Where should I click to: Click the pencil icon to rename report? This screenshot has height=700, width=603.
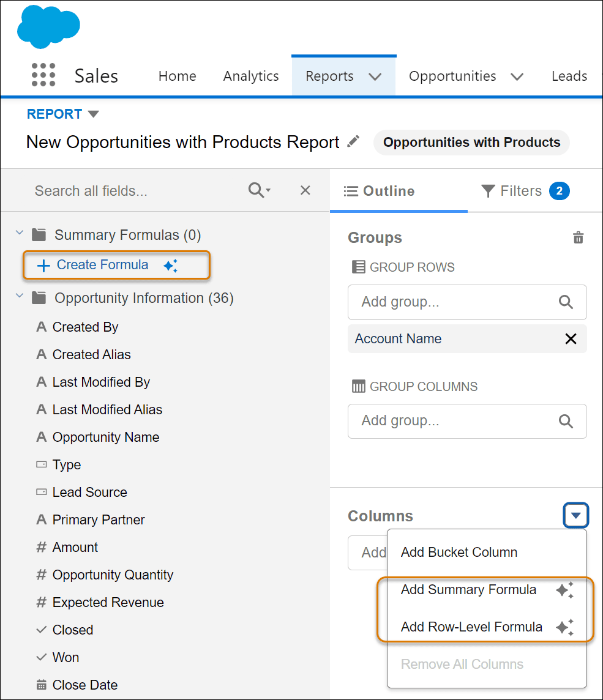pos(353,141)
